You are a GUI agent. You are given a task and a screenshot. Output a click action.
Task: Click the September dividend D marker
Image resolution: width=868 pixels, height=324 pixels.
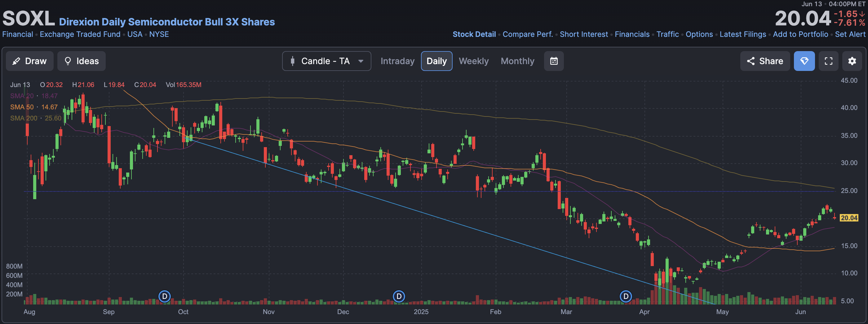164,296
